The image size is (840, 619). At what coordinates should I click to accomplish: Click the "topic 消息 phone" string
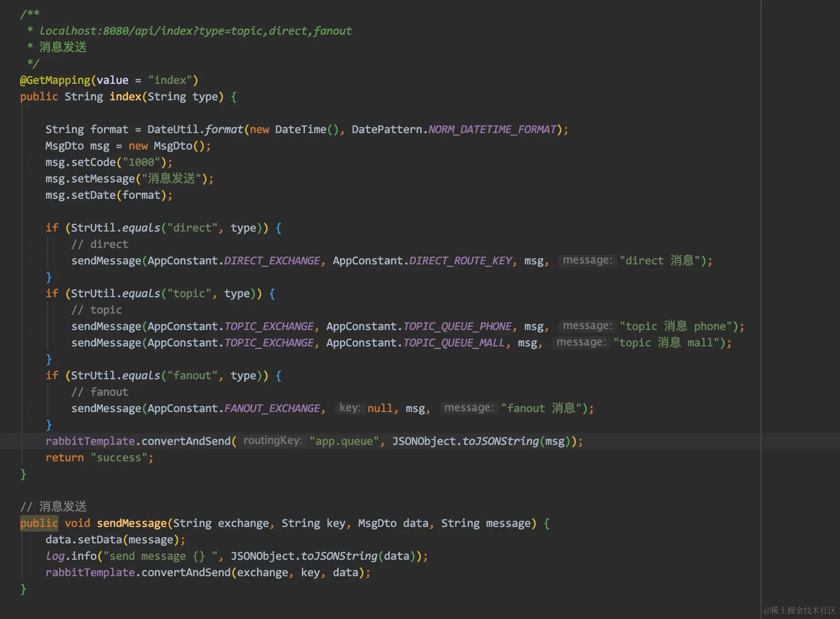click(x=676, y=326)
